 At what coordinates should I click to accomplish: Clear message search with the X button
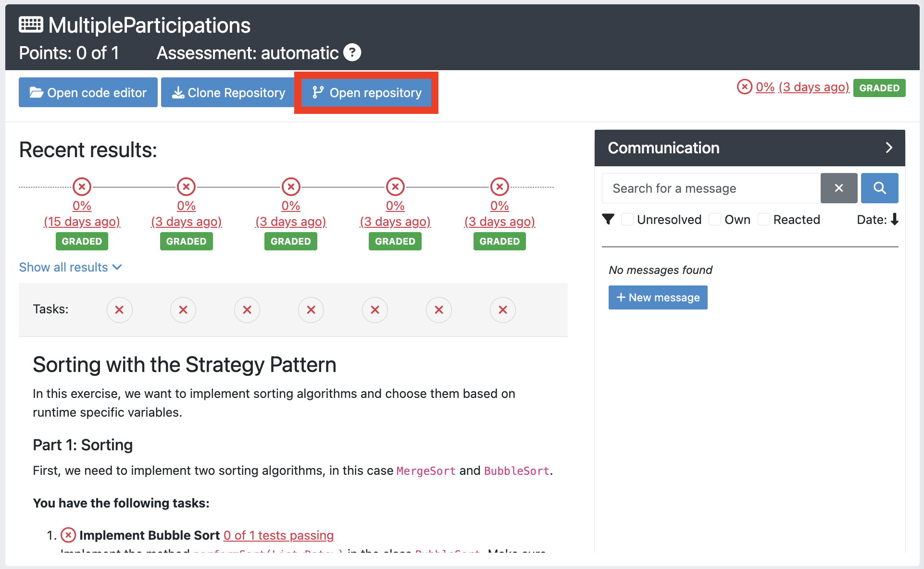pos(839,188)
